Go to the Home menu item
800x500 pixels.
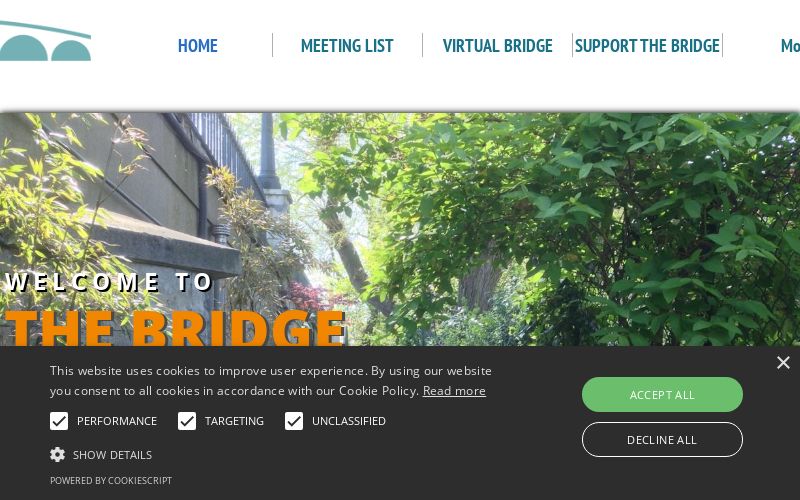click(198, 45)
